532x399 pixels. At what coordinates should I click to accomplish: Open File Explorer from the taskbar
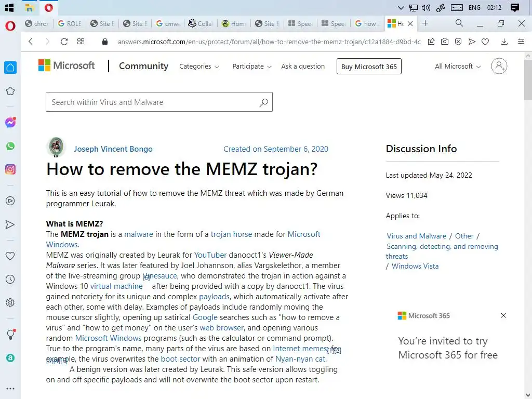click(x=30, y=8)
